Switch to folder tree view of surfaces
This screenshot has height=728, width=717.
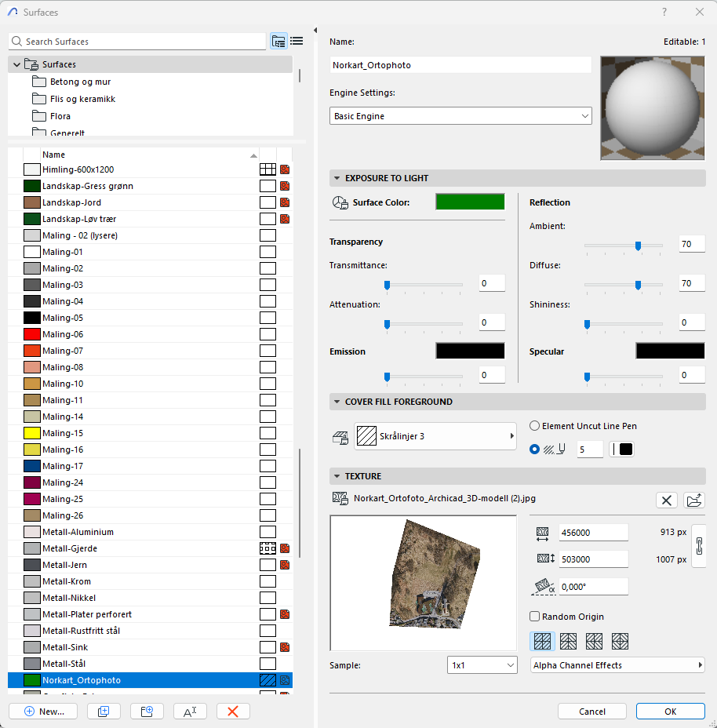(278, 42)
